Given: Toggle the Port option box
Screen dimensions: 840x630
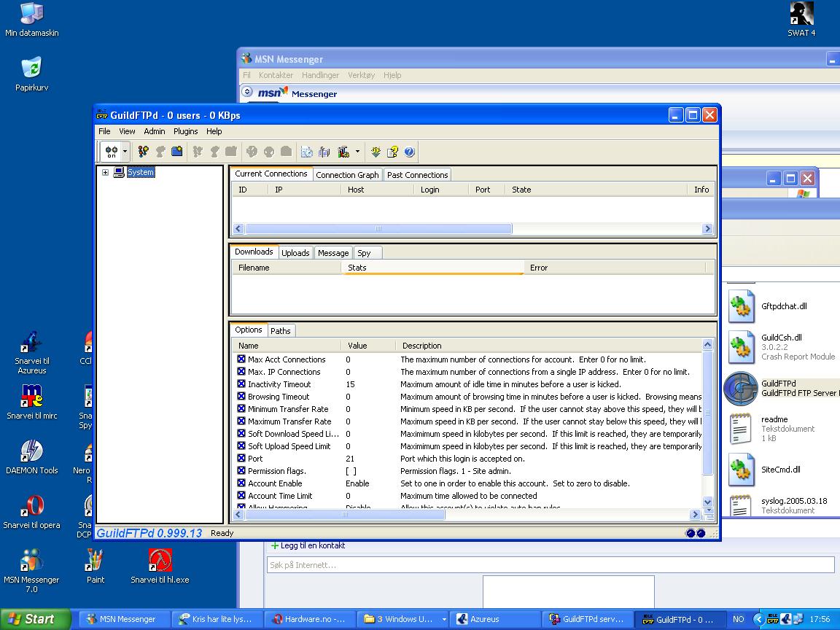Looking at the screenshot, I should point(241,459).
